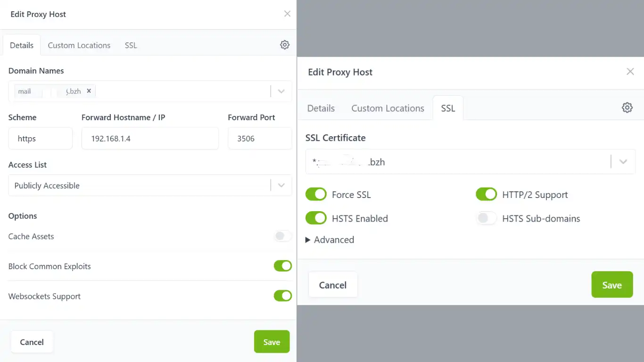This screenshot has width=644, height=362.
Task: Toggle HTTP/2 Support switch
Action: 486,194
